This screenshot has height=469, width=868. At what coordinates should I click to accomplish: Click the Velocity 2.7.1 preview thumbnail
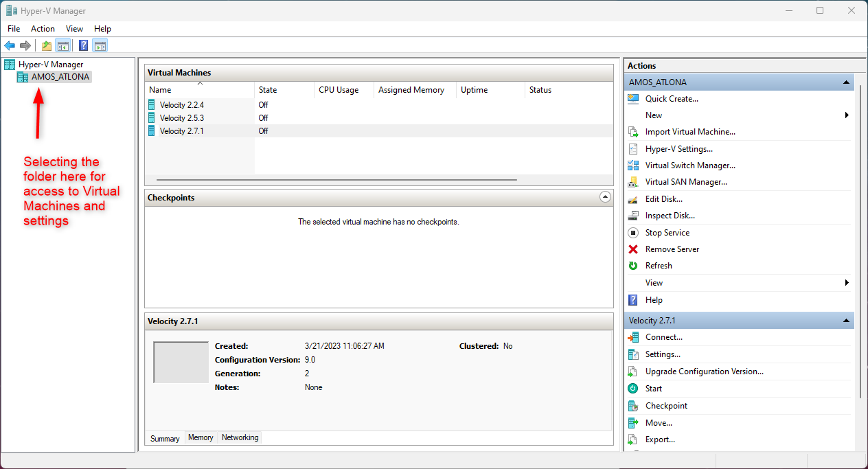click(181, 362)
